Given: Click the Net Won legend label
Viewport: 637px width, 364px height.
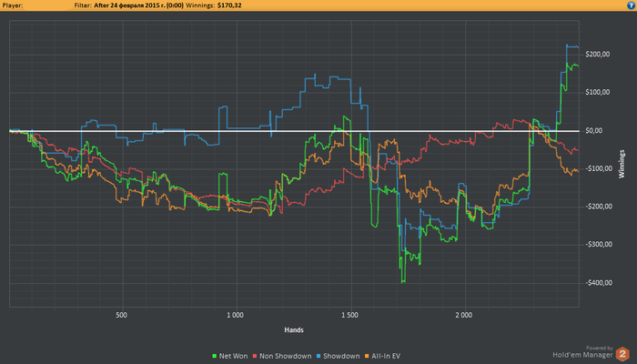Looking at the screenshot, I should [233, 356].
